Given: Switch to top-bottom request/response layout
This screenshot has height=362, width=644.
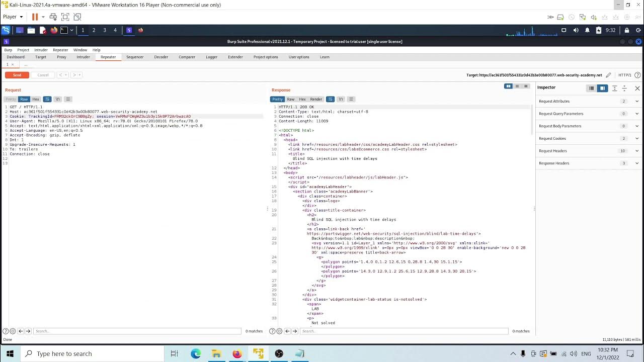Looking at the screenshot, I should (x=517, y=86).
